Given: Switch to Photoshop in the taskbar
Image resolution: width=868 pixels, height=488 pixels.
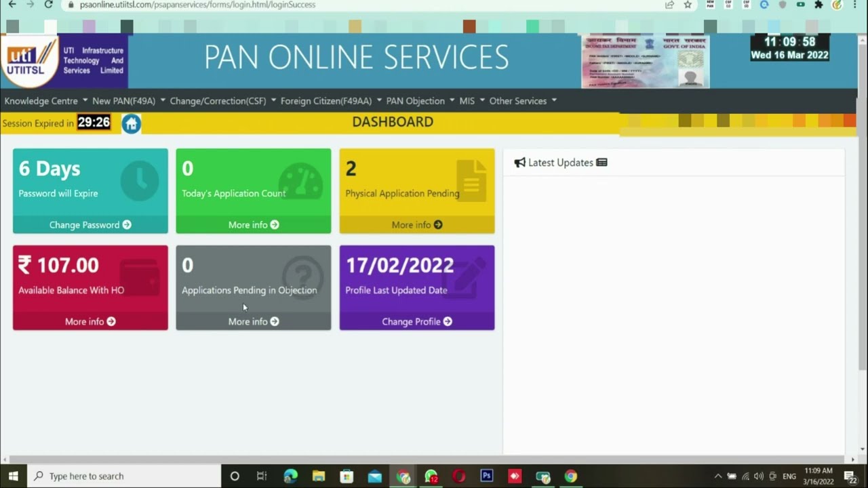Looking at the screenshot, I should point(487,476).
